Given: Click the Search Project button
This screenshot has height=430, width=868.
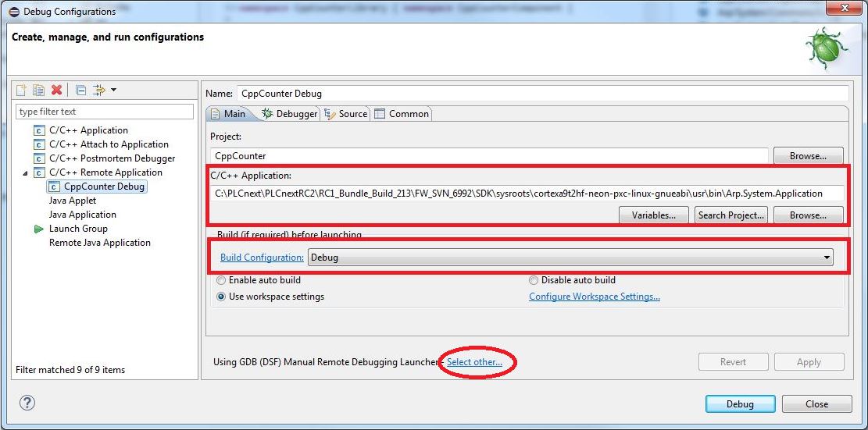Looking at the screenshot, I should [x=731, y=215].
